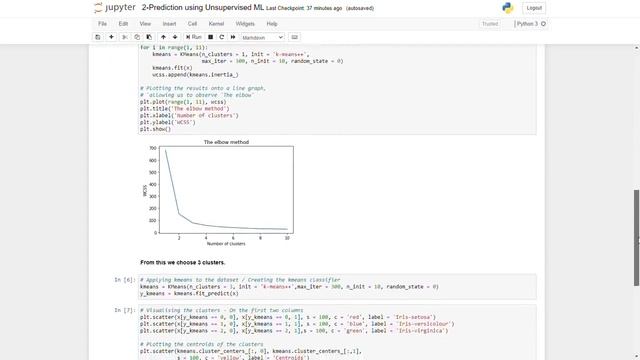Open the Widgets menu
Image resolution: width=640 pixels, height=360 pixels.
[x=245, y=24]
